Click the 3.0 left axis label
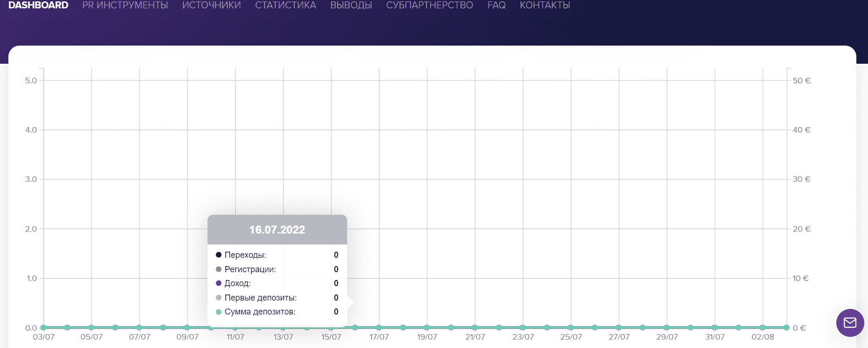The width and height of the screenshot is (868, 348). point(31,179)
